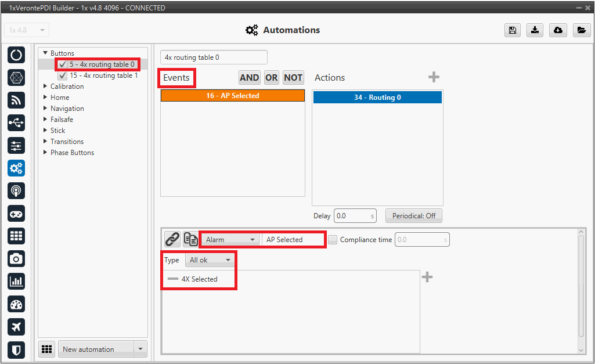Click the save configuration floppy disk icon
This screenshot has width=595, height=364.
(512, 30)
